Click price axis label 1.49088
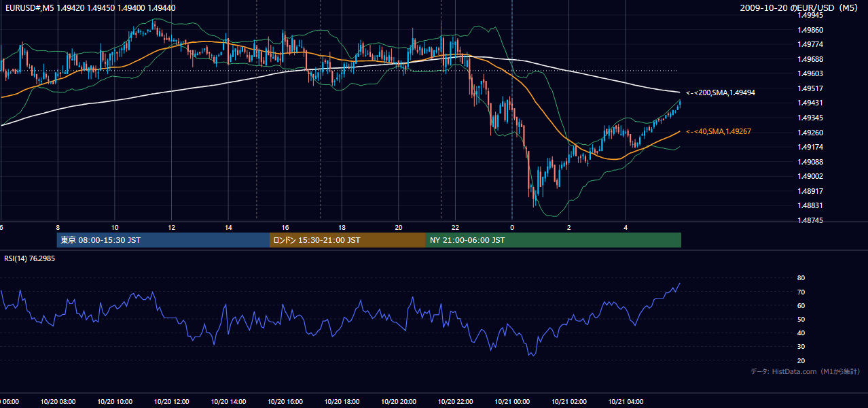The image size is (868, 408). (x=811, y=162)
